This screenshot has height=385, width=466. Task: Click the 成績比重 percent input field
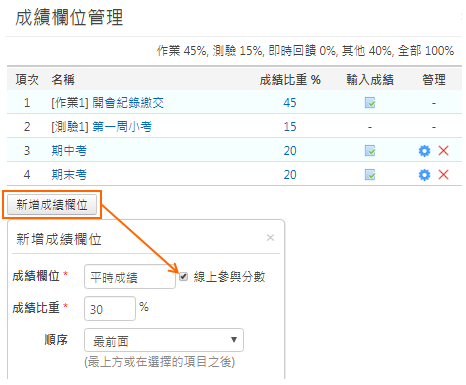pos(110,309)
